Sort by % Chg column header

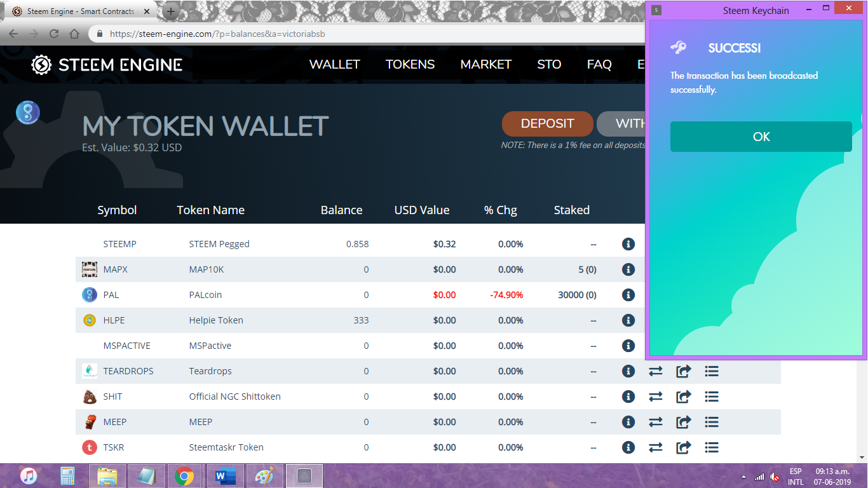tap(501, 210)
